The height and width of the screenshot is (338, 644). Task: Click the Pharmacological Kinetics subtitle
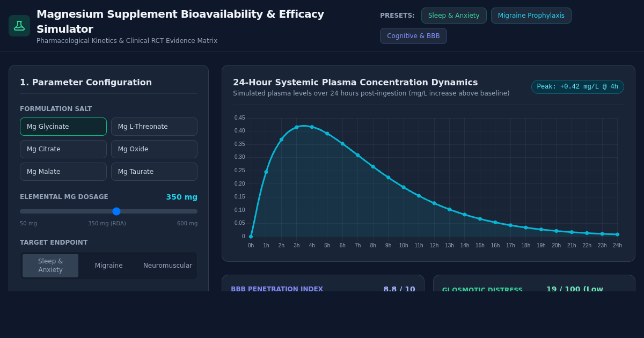click(x=127, y=41)
